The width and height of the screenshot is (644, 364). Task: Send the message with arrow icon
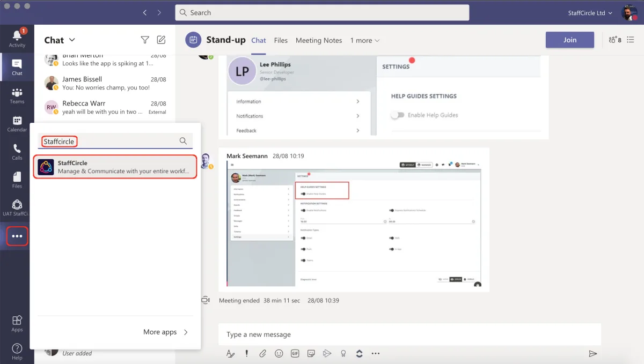tap(592, 353)
